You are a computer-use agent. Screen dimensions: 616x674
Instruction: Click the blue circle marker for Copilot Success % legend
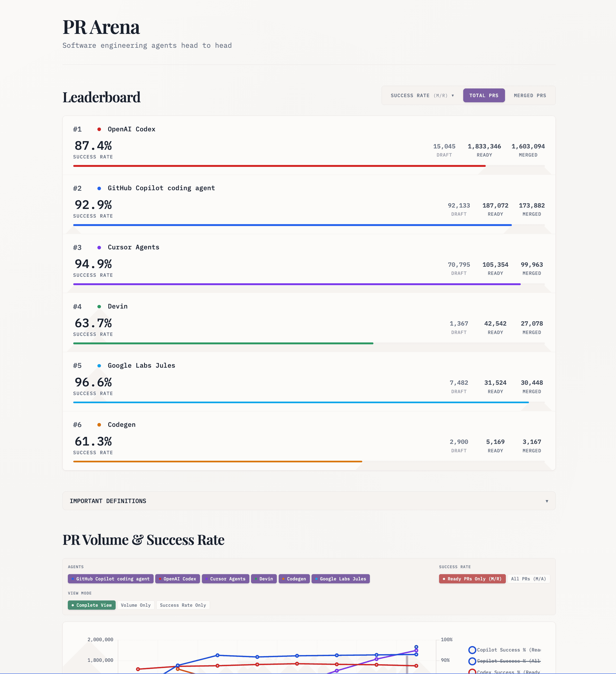472,650
